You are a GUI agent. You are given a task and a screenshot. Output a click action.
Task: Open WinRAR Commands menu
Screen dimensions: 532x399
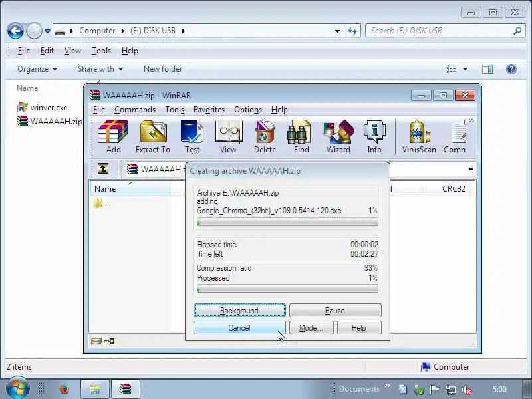click(x=135, y=110)
